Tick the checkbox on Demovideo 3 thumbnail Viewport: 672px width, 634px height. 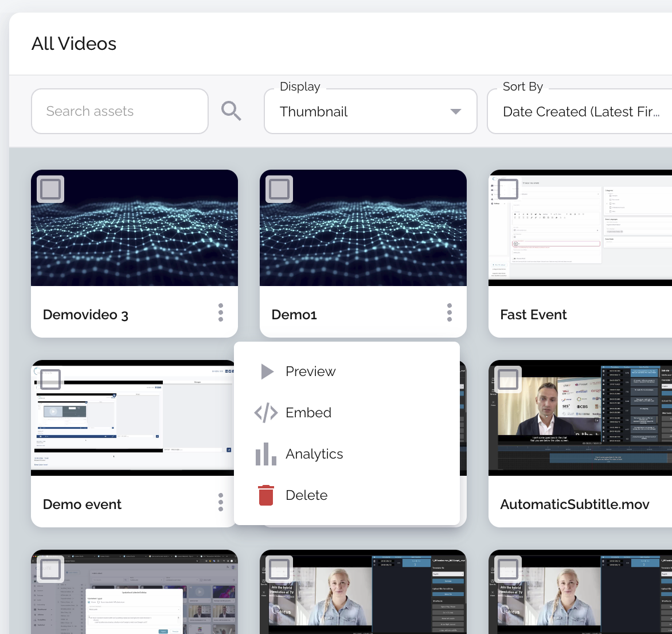pos(50,189)
